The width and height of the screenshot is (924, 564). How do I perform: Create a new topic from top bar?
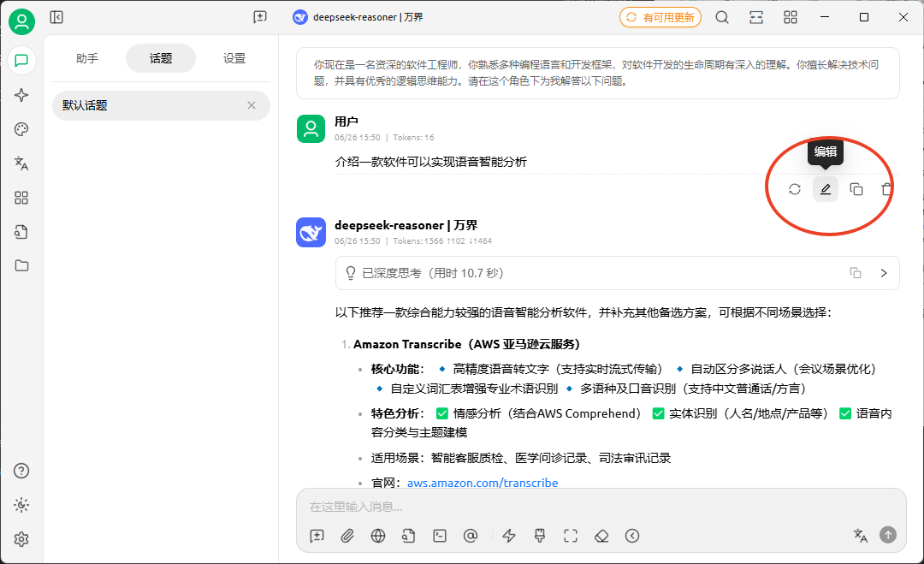tap(260, 17)
